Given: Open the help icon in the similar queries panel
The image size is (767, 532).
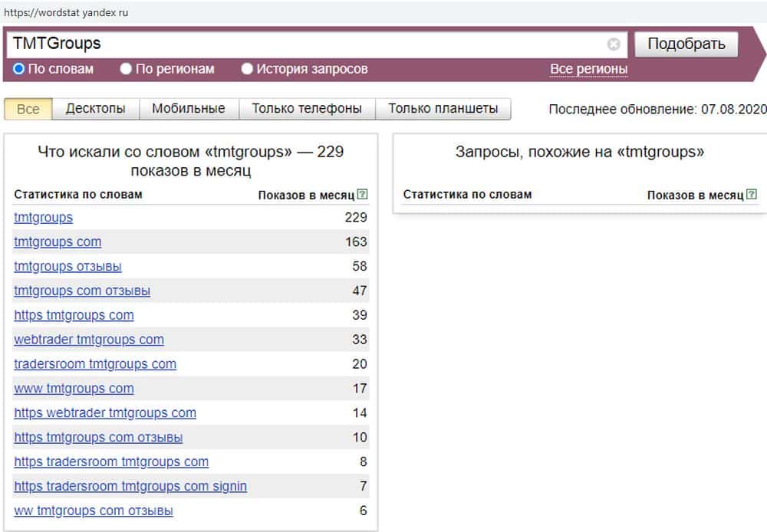Looking at the screenshot, I should [x=752, y=194].
